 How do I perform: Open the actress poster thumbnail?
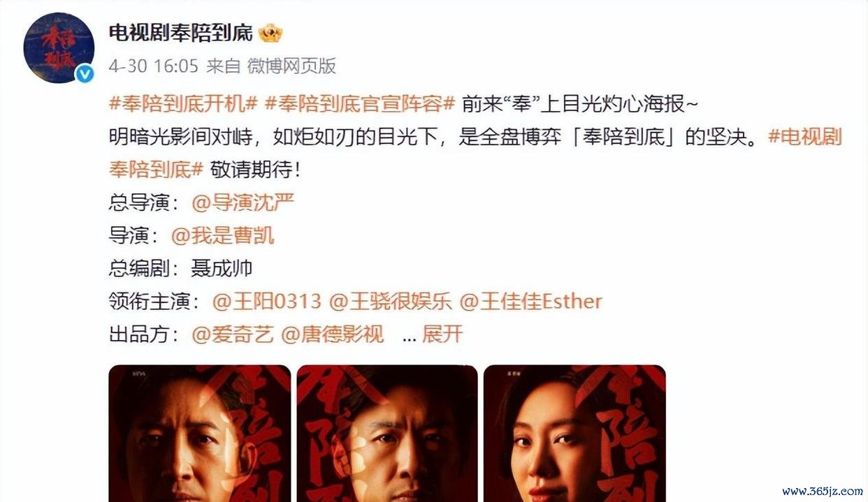574,433
